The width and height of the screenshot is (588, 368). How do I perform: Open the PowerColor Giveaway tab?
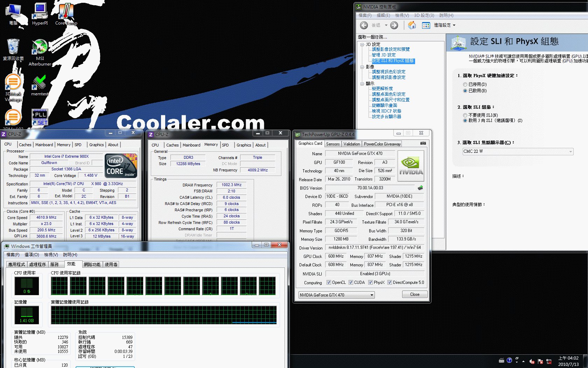(x=382, y=144)
